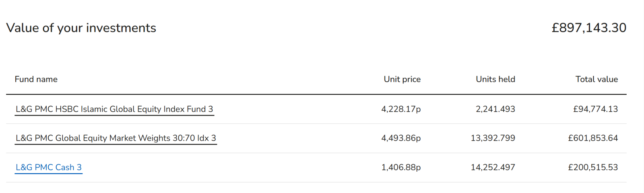Click blank space in the HSBC Islamic row
Viewport: 644px width, 193px height.
click(x=298, y=109)
